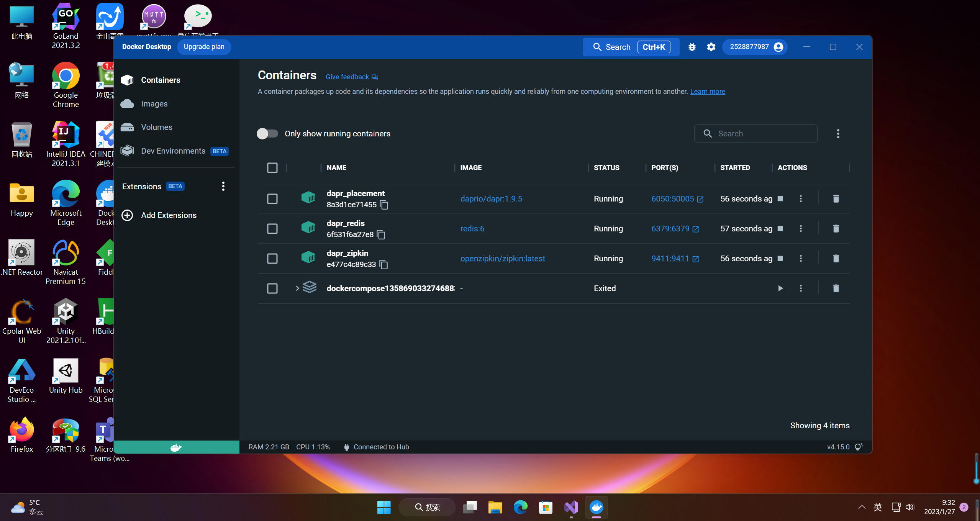Open account menu 2528877987

755,47
